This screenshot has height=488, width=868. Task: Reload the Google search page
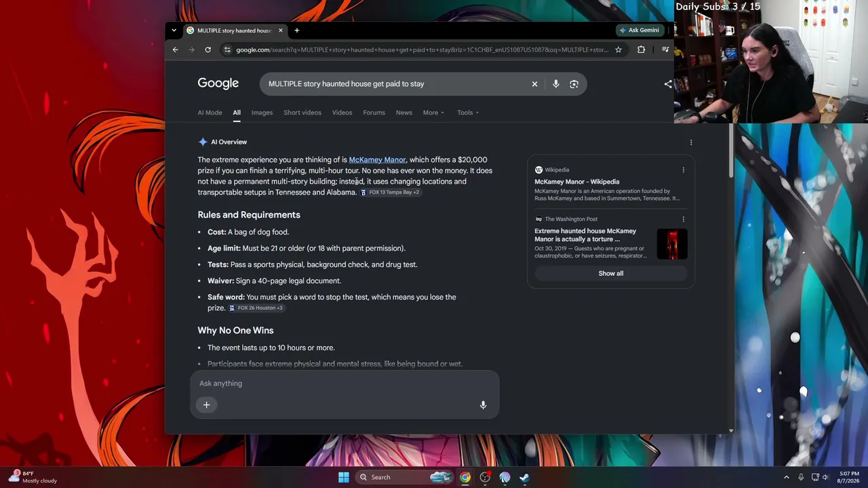[x=208, y=49]
